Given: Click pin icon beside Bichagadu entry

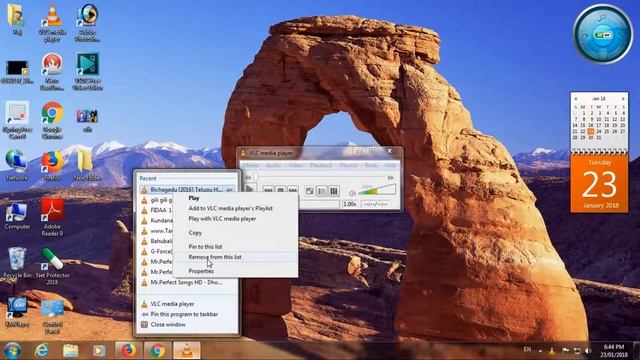Looking at the screenshot, I should (x=230, y=190).
